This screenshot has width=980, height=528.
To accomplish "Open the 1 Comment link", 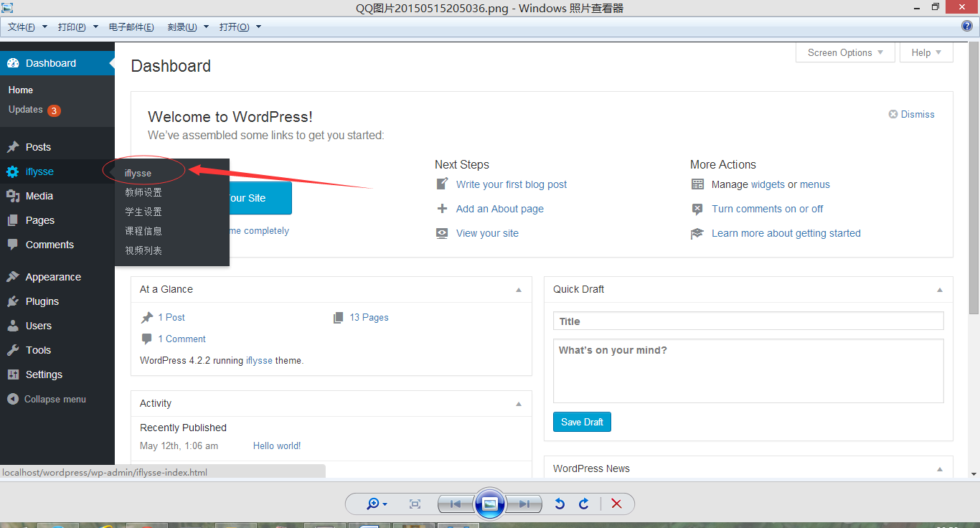I will point(182,339).
